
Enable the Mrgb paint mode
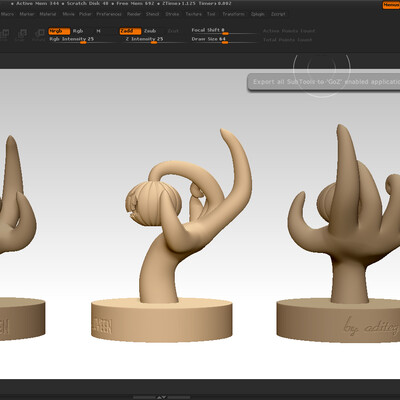(59, 31)
